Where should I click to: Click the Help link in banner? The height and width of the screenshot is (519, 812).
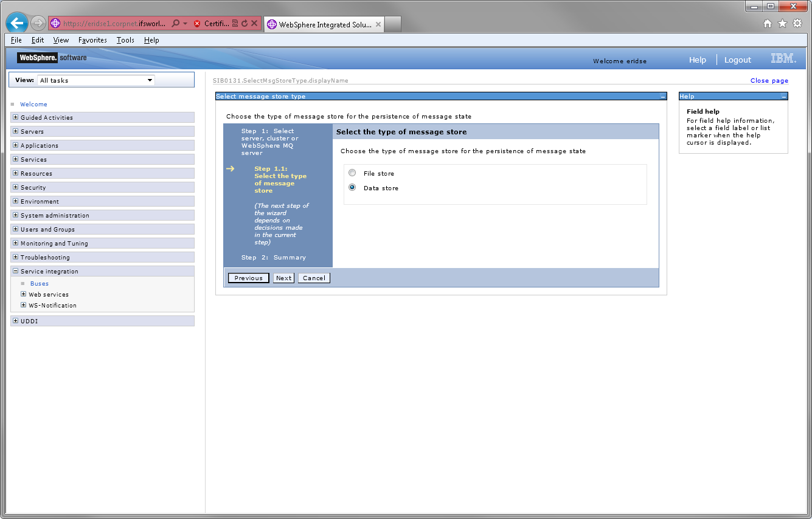[697, 60]
